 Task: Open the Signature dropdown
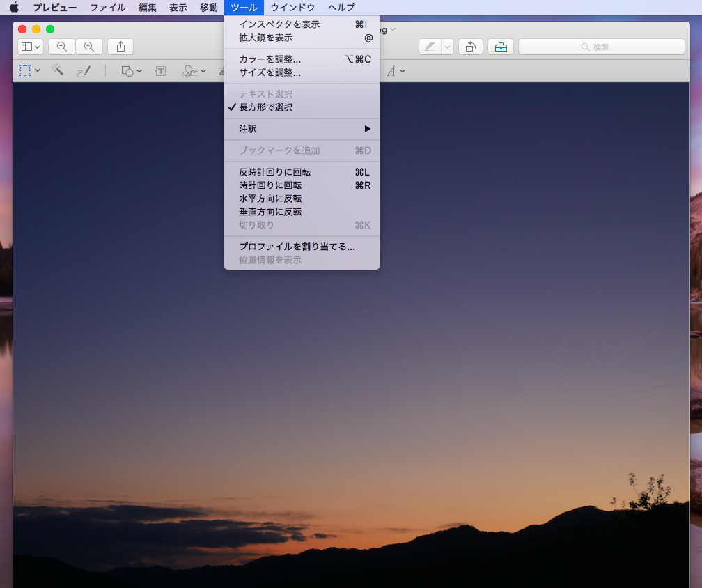click(x=194, y=70)
